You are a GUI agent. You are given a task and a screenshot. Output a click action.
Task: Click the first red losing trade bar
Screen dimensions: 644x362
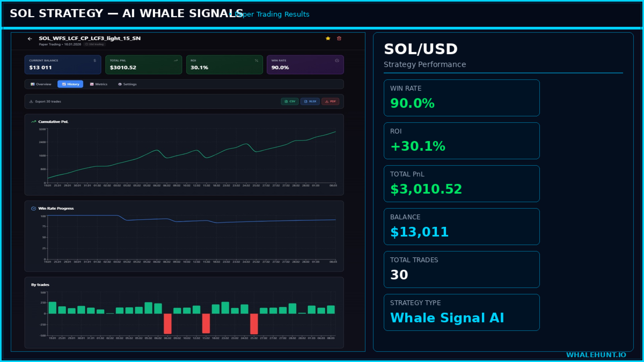[x=167, y=324]
